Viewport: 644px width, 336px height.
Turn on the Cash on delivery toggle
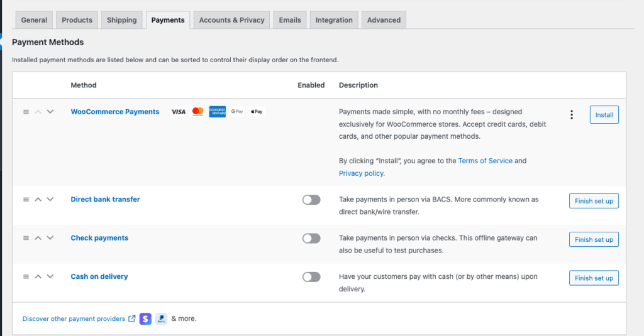click(311, 277)
